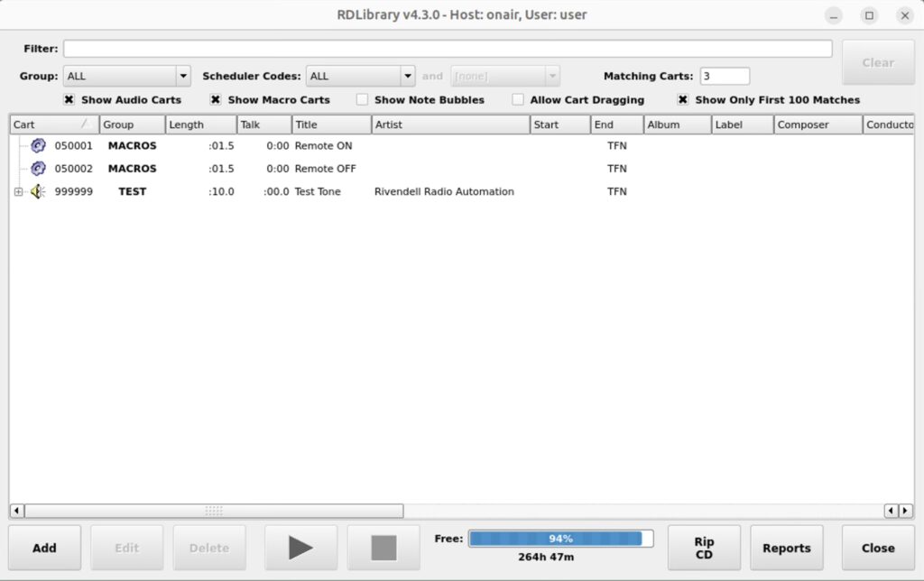This screenshot has width=924, height=581.
Task: Select cart number 050001
Action: click(74, 145)
